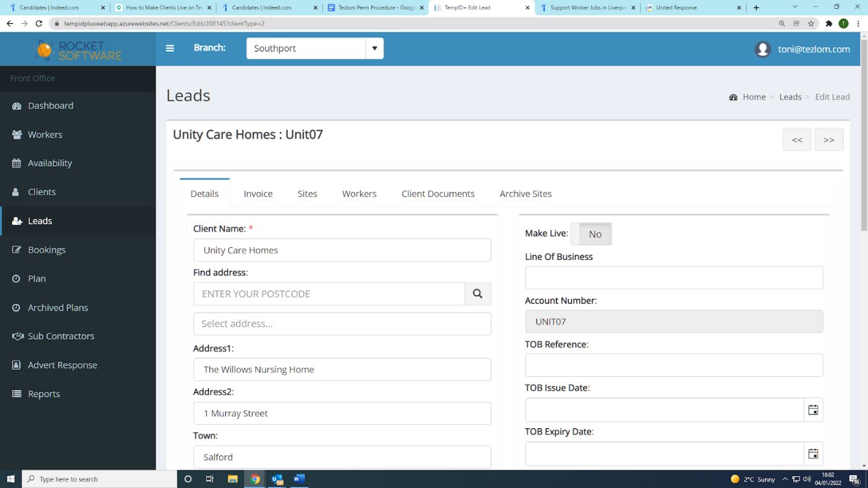Click the TOB Reference input field
Screen dimensions: 868x488
[x=674, y=365]
